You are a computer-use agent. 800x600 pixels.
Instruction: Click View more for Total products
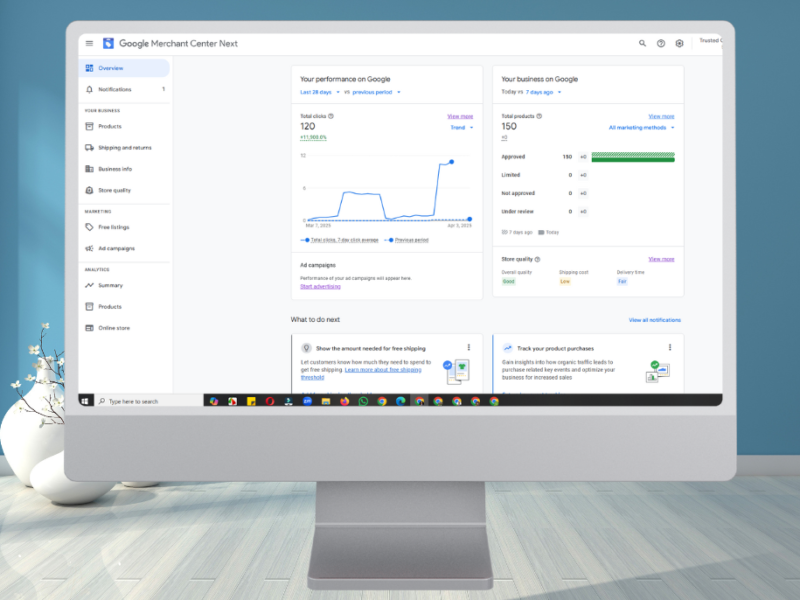661,116
